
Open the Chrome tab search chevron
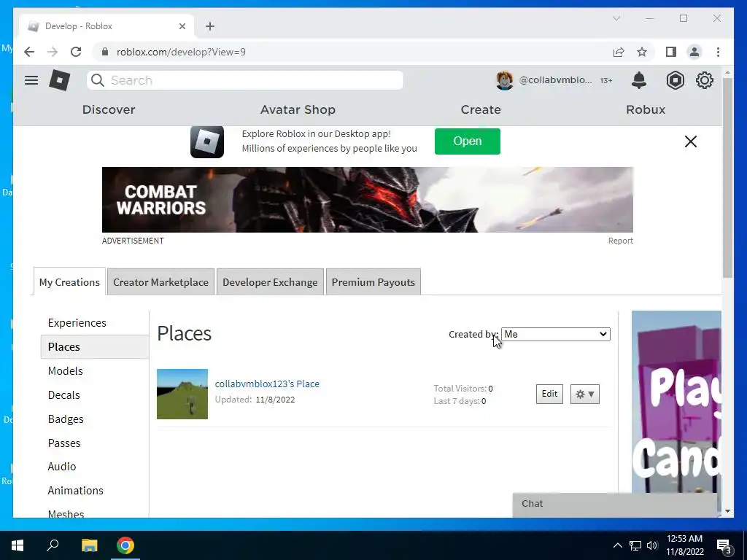click(616, 18)
